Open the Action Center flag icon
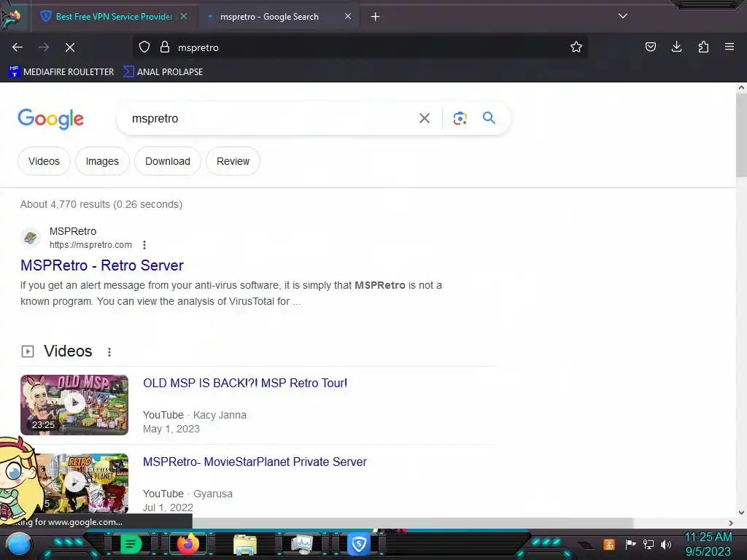Image resolution: width=747 pixels, height=560 pixels. pos(630,544)
